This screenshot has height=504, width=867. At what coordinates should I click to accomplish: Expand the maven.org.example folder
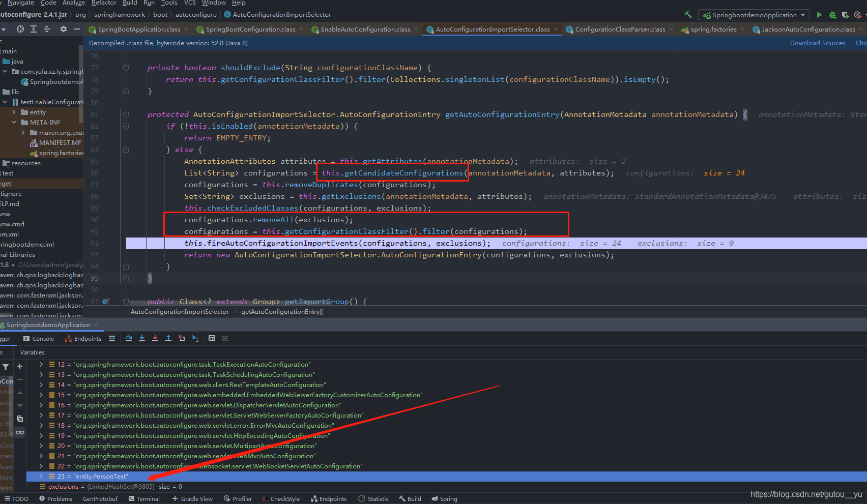click(x=23, y=132)
